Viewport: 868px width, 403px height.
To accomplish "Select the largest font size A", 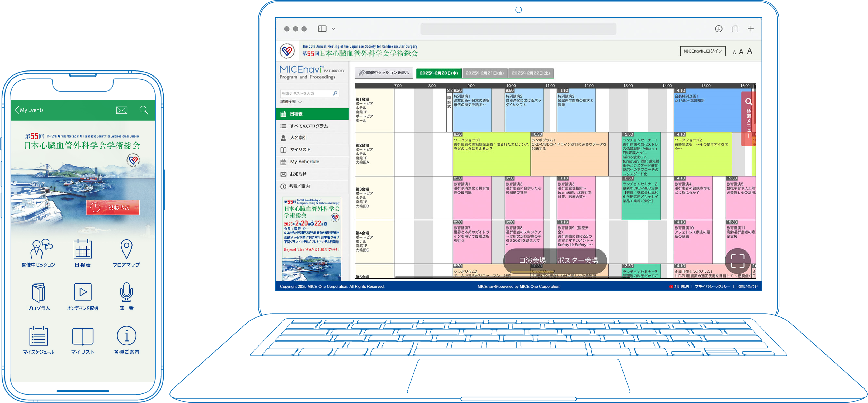I will pos(749,51).
